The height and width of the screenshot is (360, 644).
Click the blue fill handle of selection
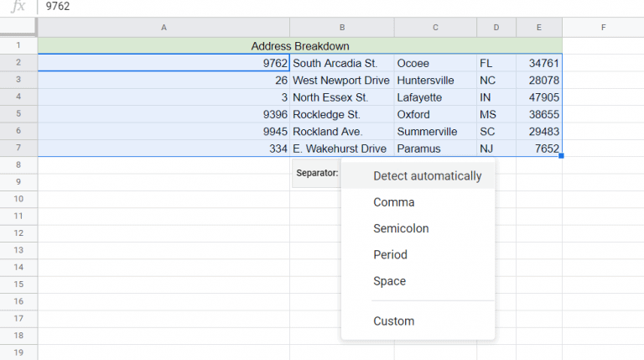tap(561, 156)
